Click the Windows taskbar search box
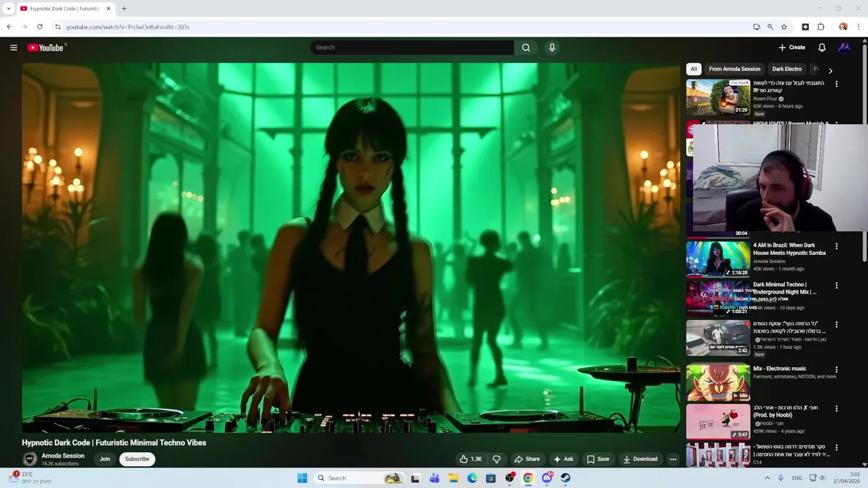The width and height of the screenshot is (868, 488). click(x=359, y=478)
